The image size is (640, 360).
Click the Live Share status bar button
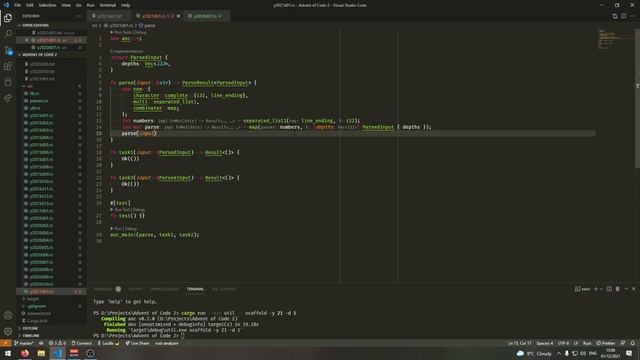137,343
